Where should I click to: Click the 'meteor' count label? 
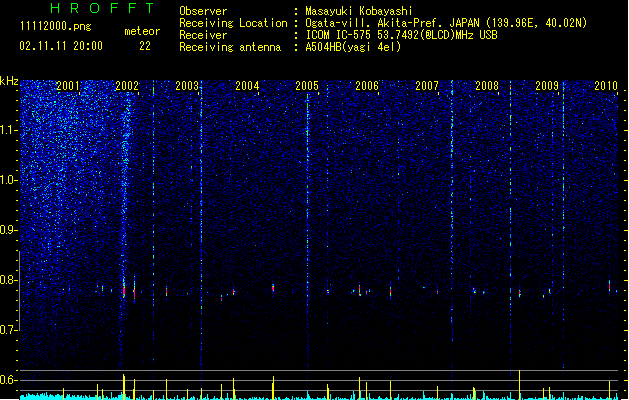142,31
